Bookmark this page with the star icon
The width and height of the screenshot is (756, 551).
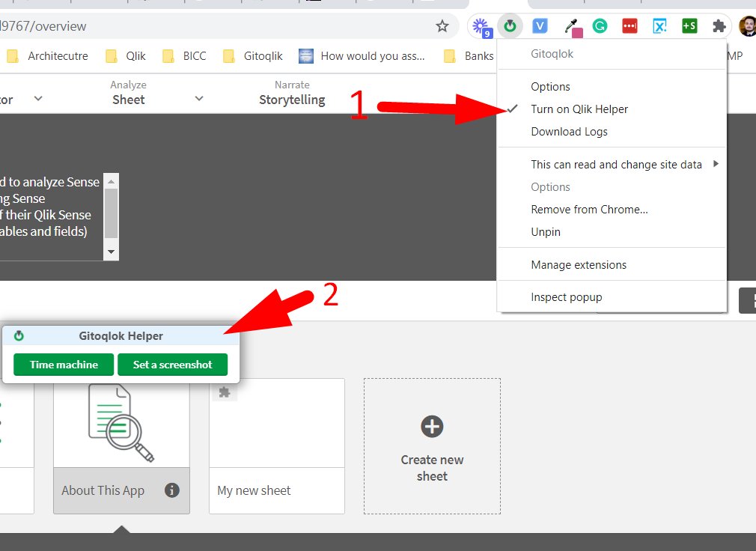click(x=442, y=26)
